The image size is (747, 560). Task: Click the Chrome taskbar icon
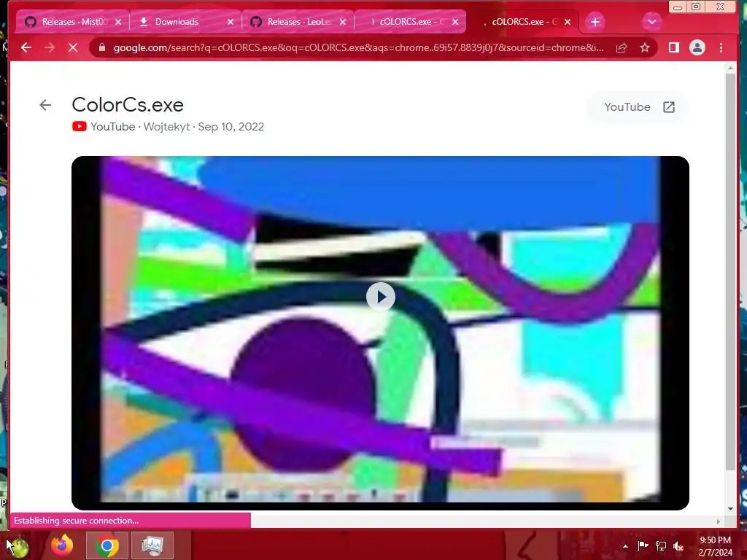[107, 545]
